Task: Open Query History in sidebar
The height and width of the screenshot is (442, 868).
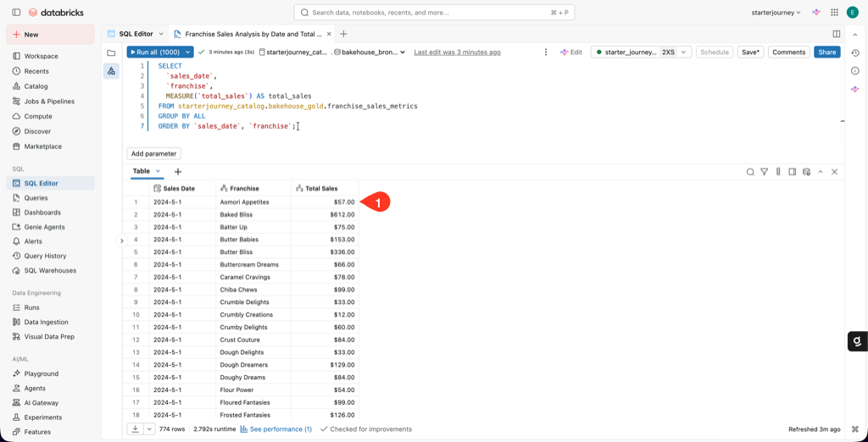Action: pos(50,256)
